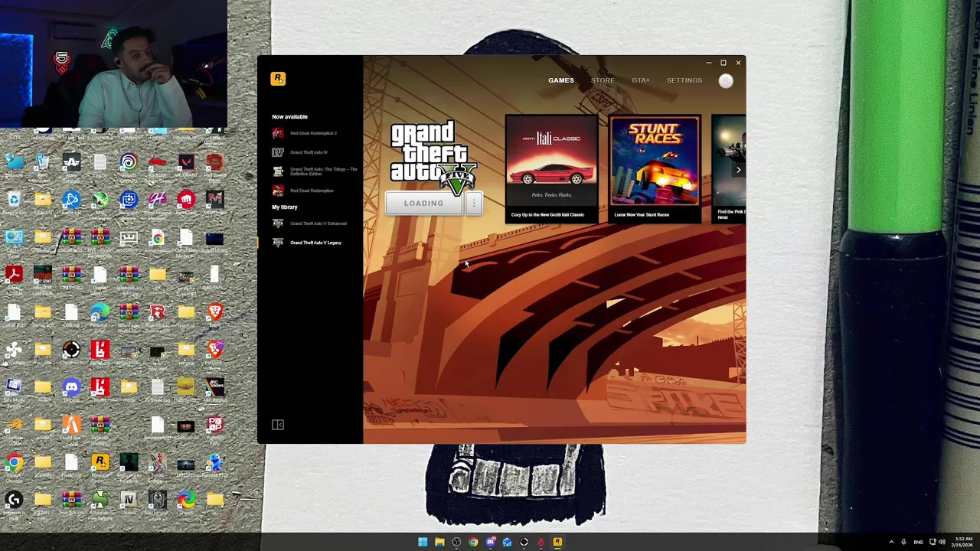Click the microphone tray icon
This screenshot has width=980, height=551.
pos(903,542)
